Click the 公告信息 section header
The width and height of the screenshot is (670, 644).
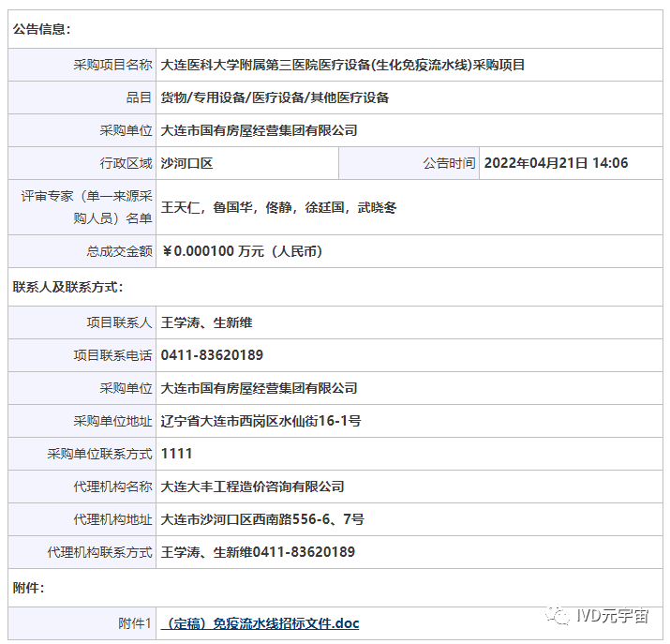[x=41, y=29]
